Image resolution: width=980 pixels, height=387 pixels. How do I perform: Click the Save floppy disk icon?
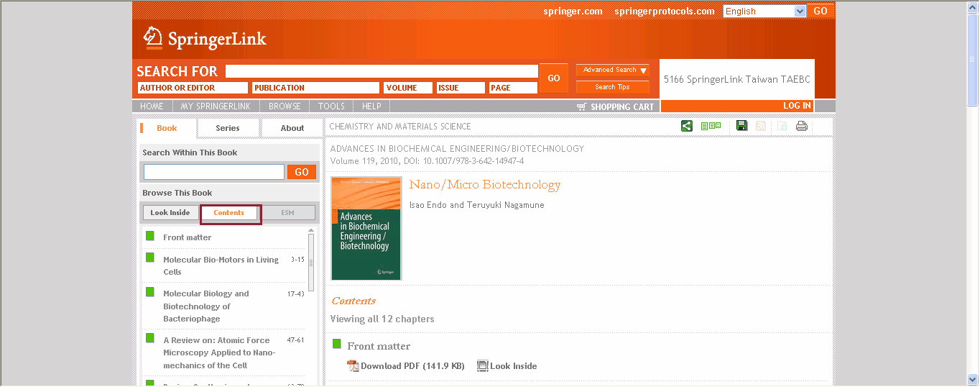[742, 126]
